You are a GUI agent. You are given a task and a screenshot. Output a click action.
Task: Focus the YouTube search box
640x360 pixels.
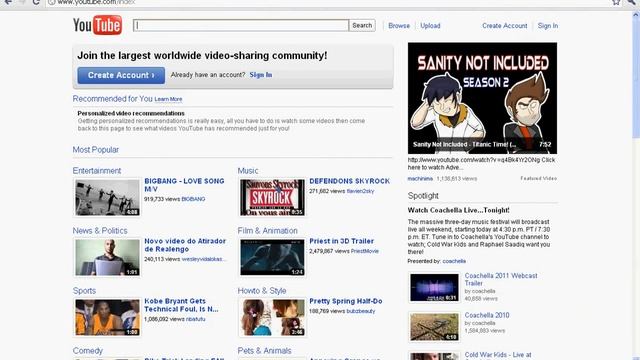pos(241,25)
